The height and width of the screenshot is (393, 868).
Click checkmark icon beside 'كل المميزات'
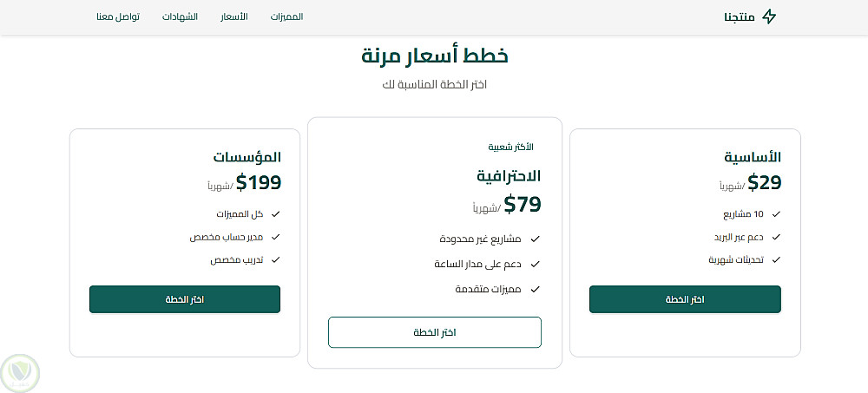[276, 213]
